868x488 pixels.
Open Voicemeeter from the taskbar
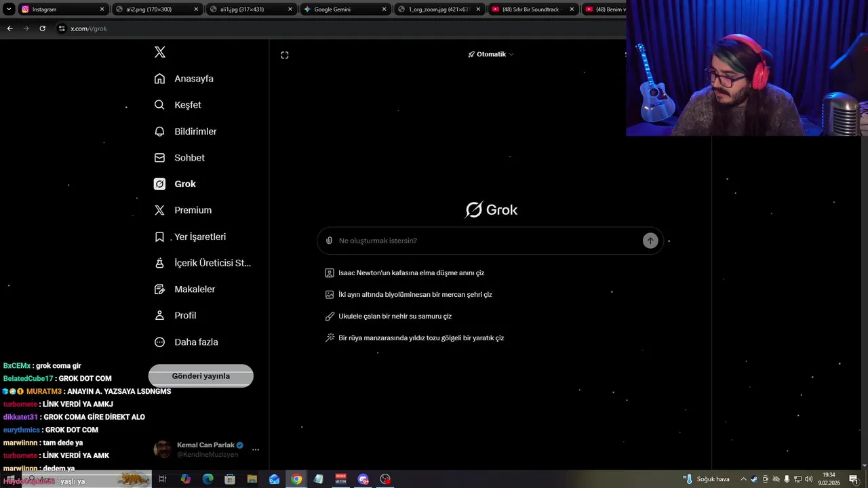coord(341,479)
